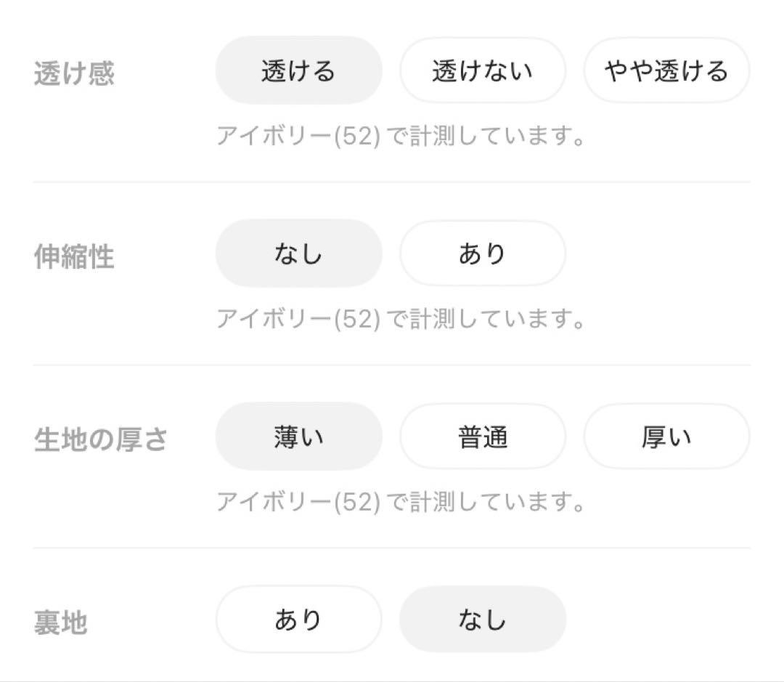Viewport: 784px width, 682px height.
Task: Set 伸縮性 to あり
Action: (482, 253)
